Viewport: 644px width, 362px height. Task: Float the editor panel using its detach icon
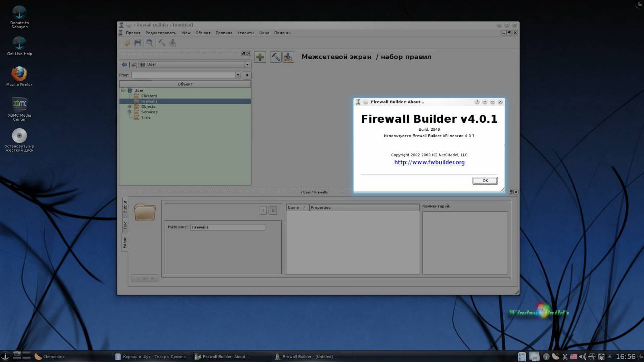(x=511, y=192)
